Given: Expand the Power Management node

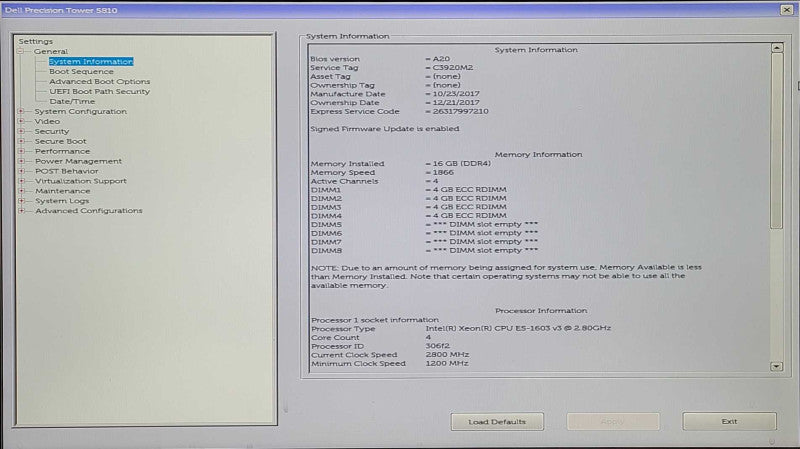Looking at the screenshot, I should 21,161.
